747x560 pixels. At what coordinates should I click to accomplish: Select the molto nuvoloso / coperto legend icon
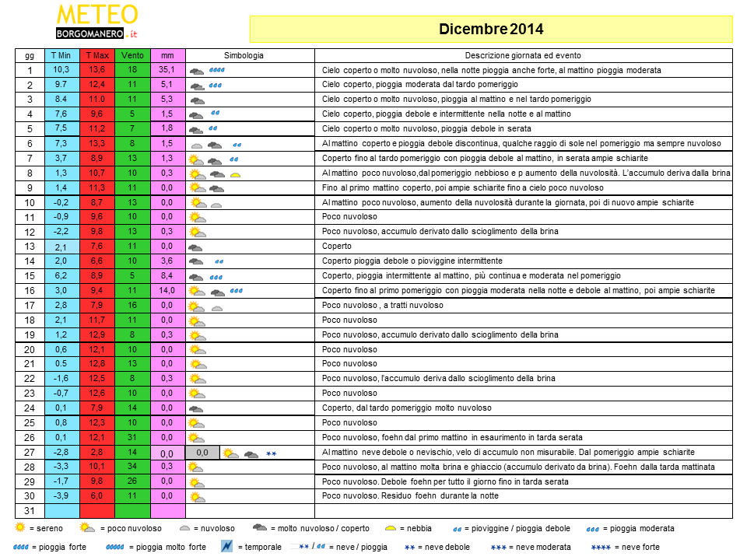click(x=260, y=527)
